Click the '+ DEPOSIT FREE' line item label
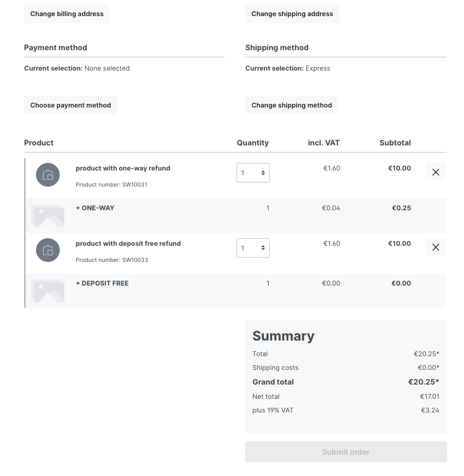Image resolution: width=464 pixels, height=476 pixels. click(102, 283)
